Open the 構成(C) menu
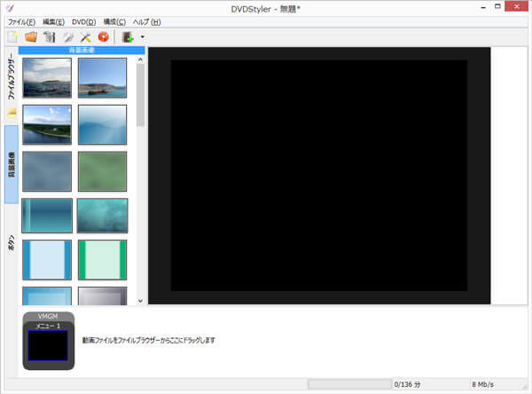 point(114,21)
